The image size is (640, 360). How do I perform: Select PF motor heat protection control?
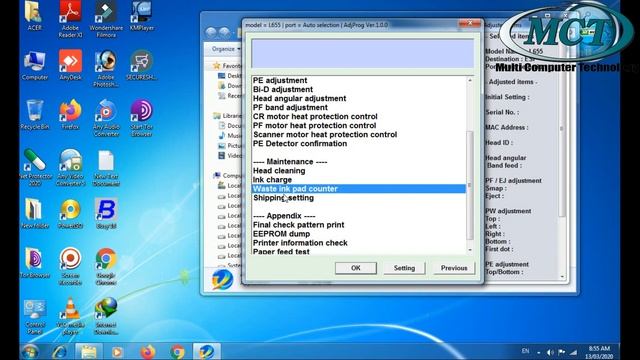tap(314, 125)
